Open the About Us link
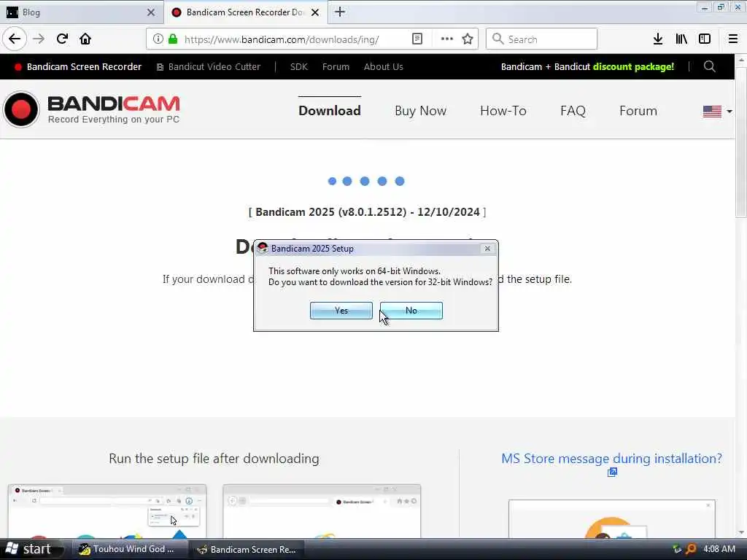This screenshot has height=560, width=747. click(384, 66)
